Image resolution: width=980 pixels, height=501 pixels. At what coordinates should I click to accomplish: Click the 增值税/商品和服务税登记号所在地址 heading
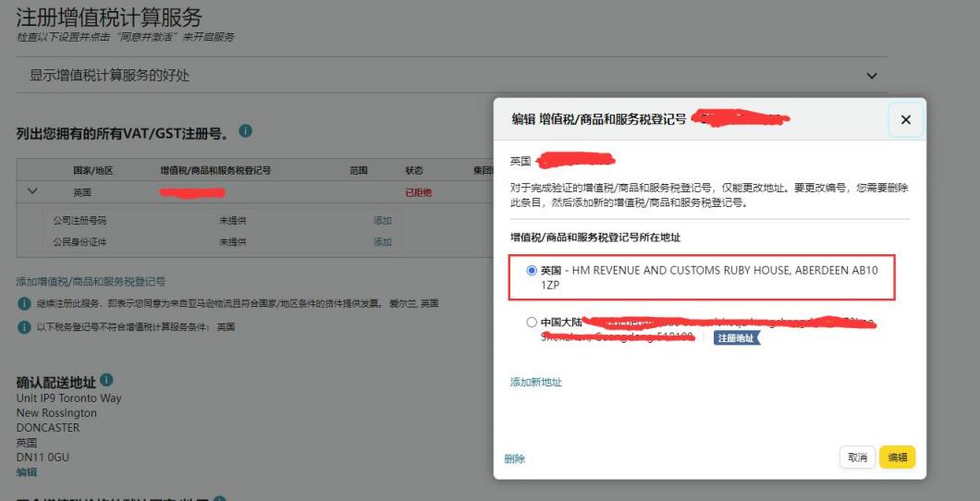click(x=595, y=238)
